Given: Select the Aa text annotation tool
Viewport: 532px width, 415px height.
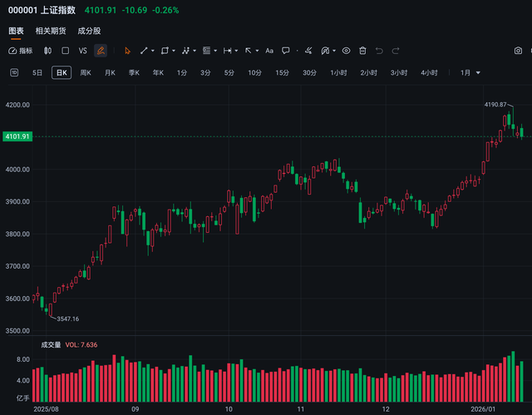Looking at the screenshot, I should point(268,51).
